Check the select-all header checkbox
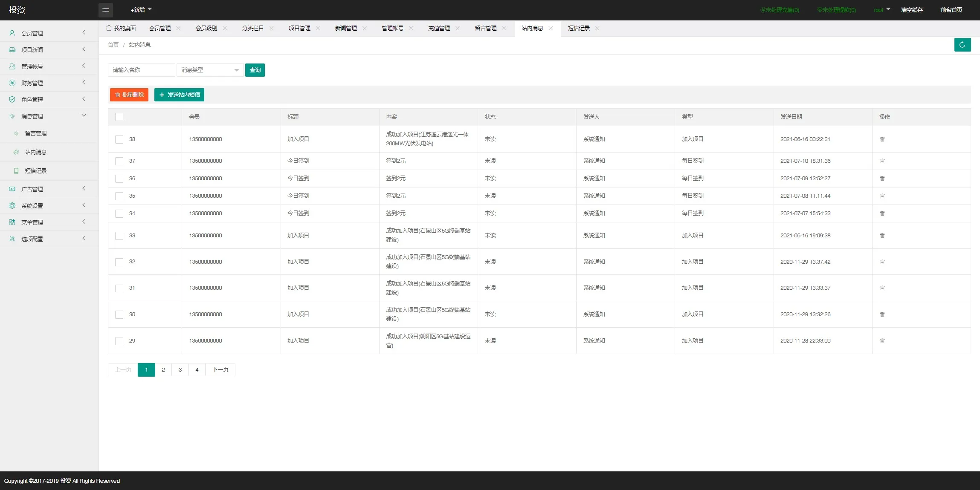 pyautogui.click(x=119, y=117)
